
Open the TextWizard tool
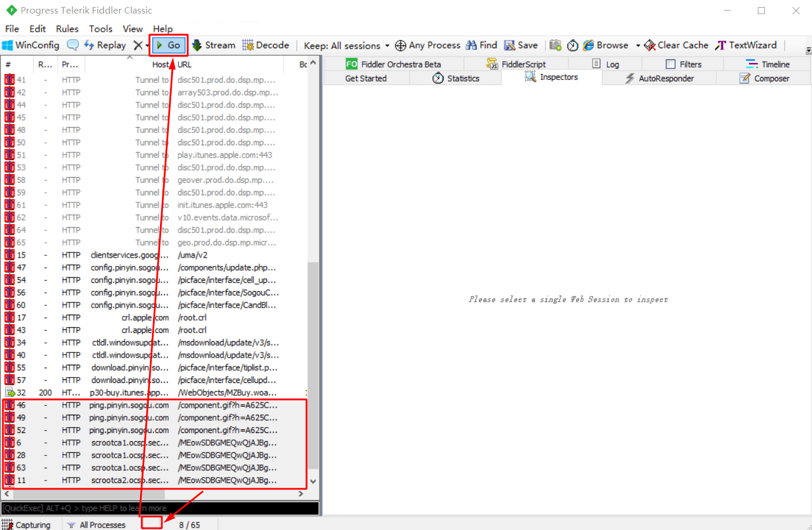(x=746, y=45)
